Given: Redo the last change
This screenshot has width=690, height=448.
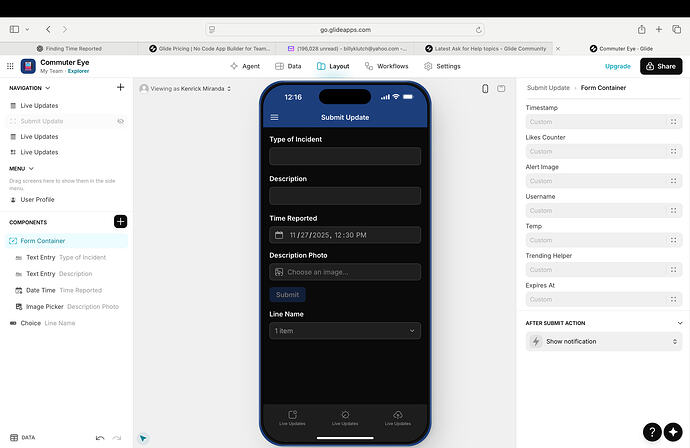Looking at the screenshot, I should 117,437.
